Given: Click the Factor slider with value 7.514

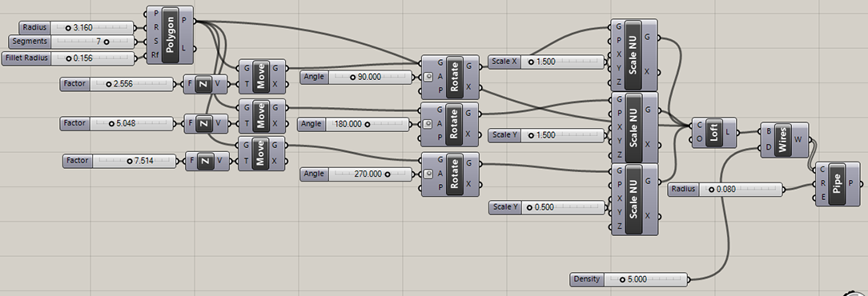Looking at the screenshot, I should tap(119, 161).
